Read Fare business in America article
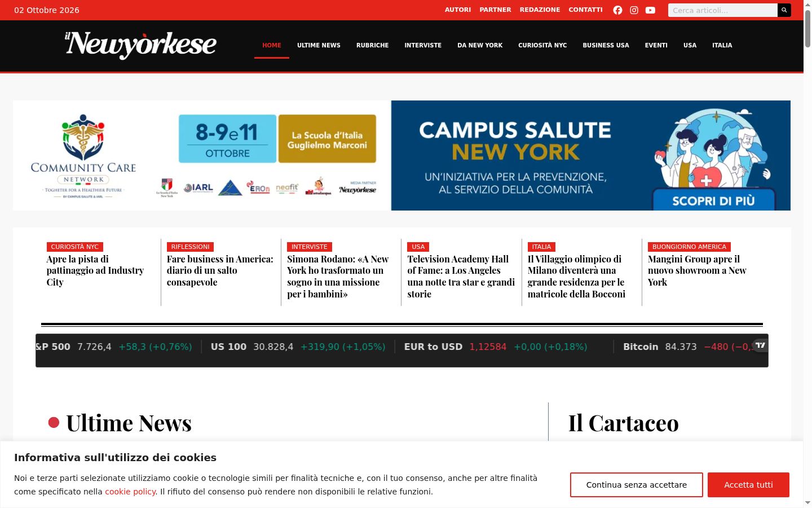The image size is (812, 508). tap(220, 270)
